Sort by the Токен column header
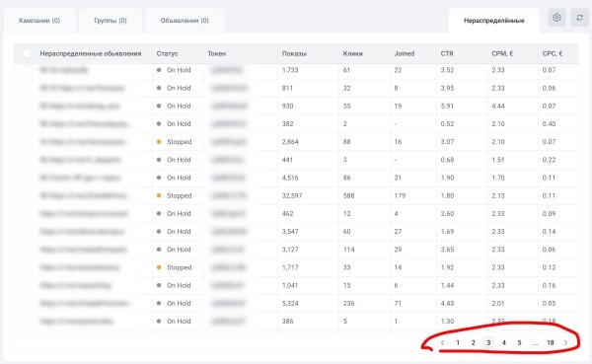Screen dimensions: 592x364 pos(217,53)
